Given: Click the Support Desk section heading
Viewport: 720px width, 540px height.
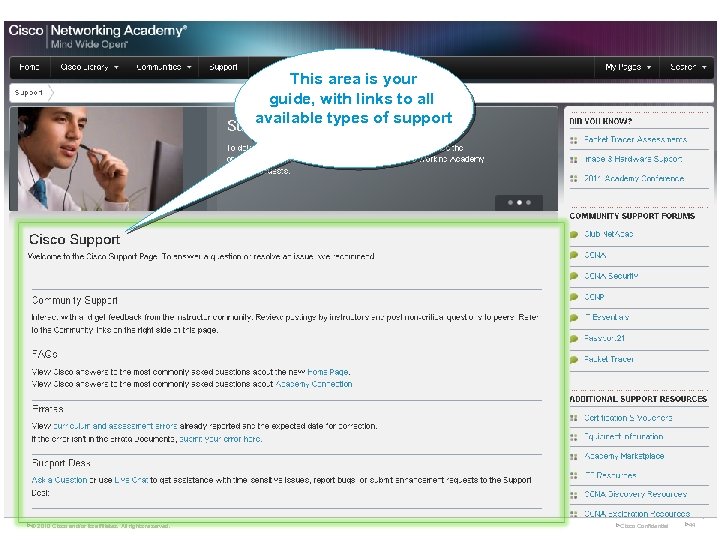Looking at the screenshot, I should point(61,462).
